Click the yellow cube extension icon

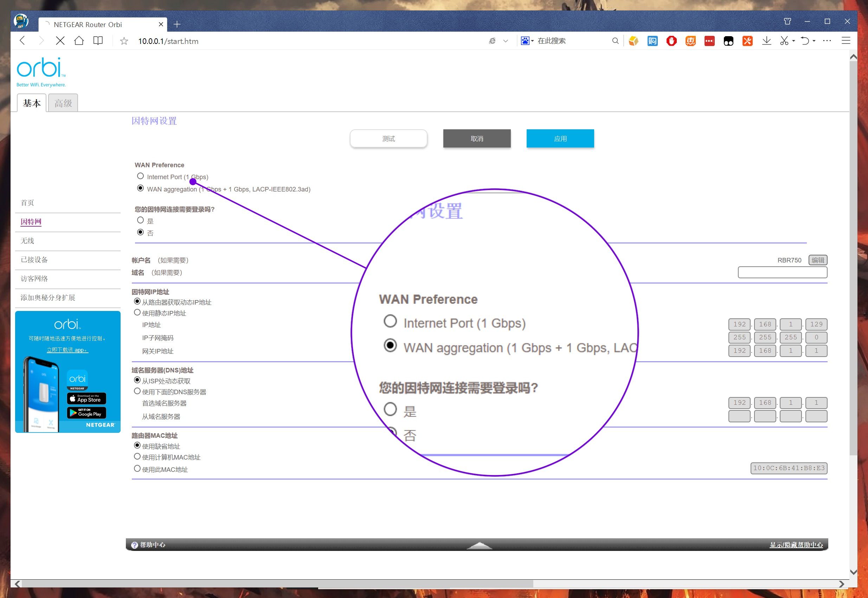633,41
